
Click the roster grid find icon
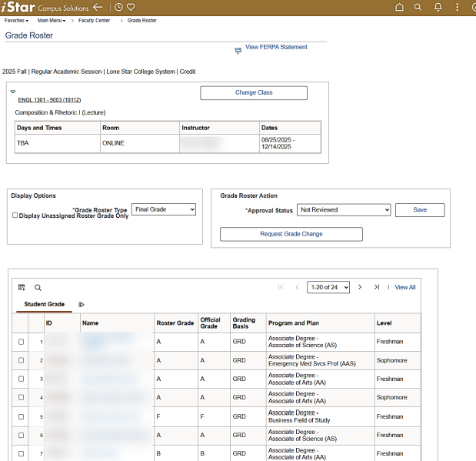(38, 288)
